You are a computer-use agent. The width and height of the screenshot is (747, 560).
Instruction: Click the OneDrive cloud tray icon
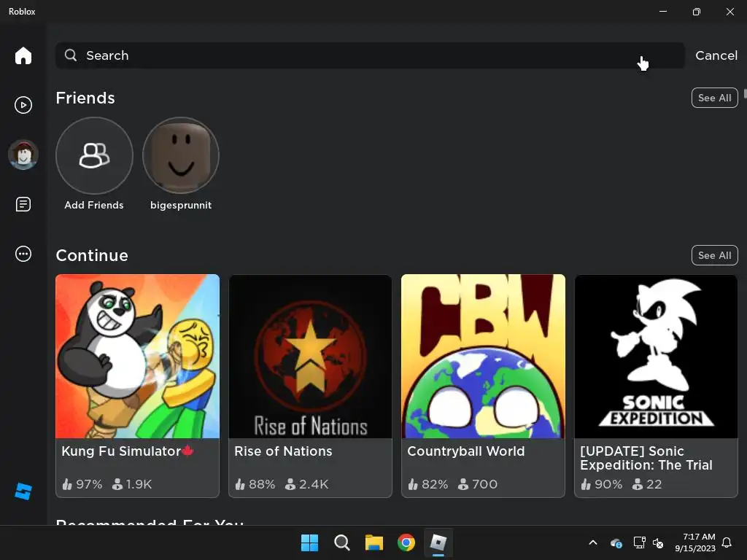(616, 542)
